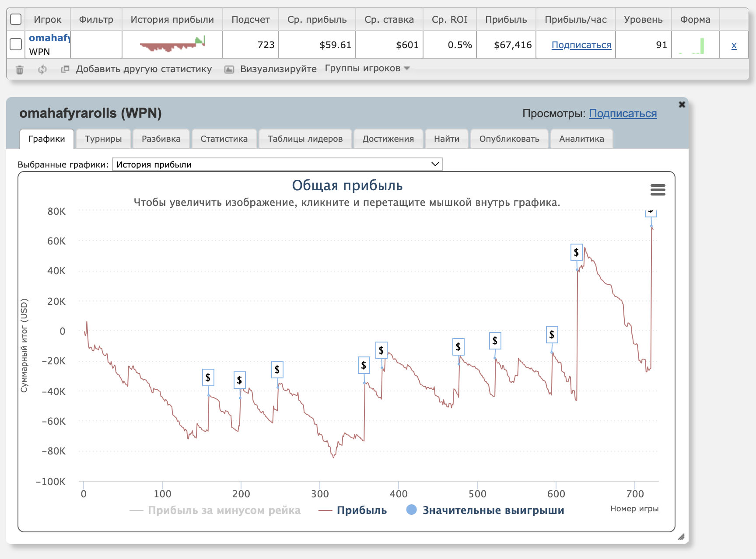Remove player row with the x link

point(734,45)
